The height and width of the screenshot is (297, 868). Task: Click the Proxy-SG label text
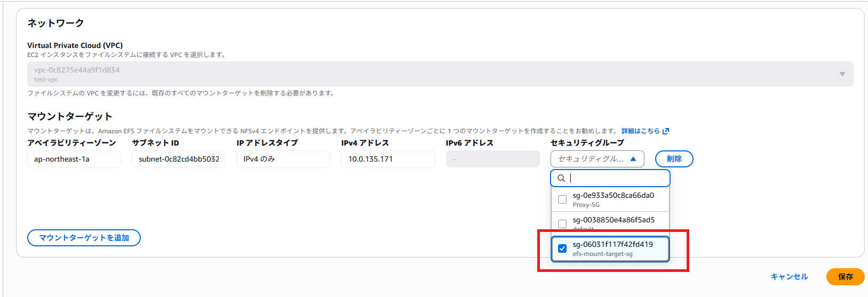586,205
